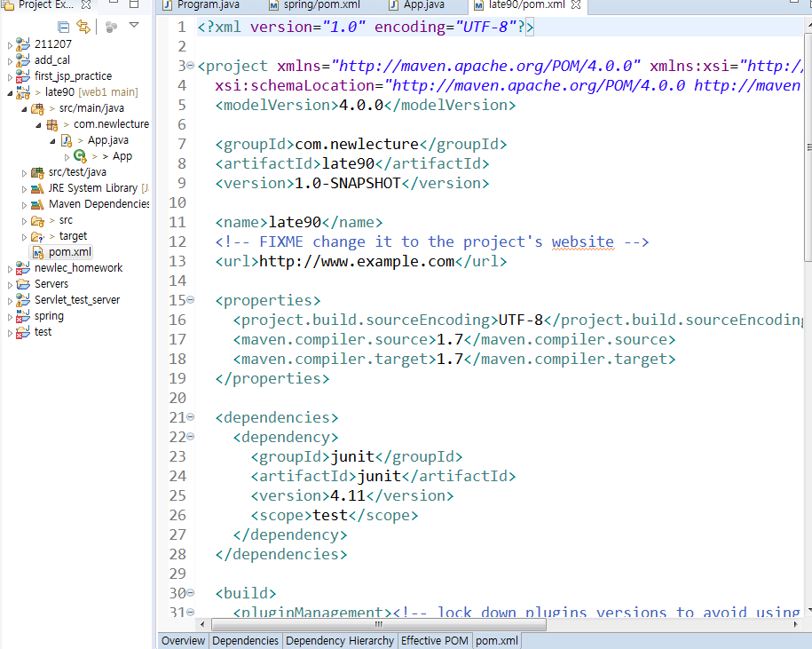Fold the dependency block at line 22
Screen dimensions: 812x649
[190, 437]
